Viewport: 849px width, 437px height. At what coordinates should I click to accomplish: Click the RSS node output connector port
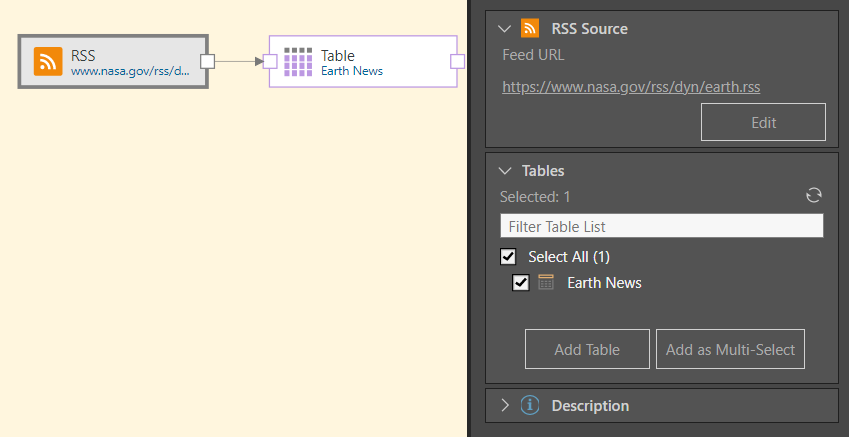pyautogui.click(x=207, y=62)
